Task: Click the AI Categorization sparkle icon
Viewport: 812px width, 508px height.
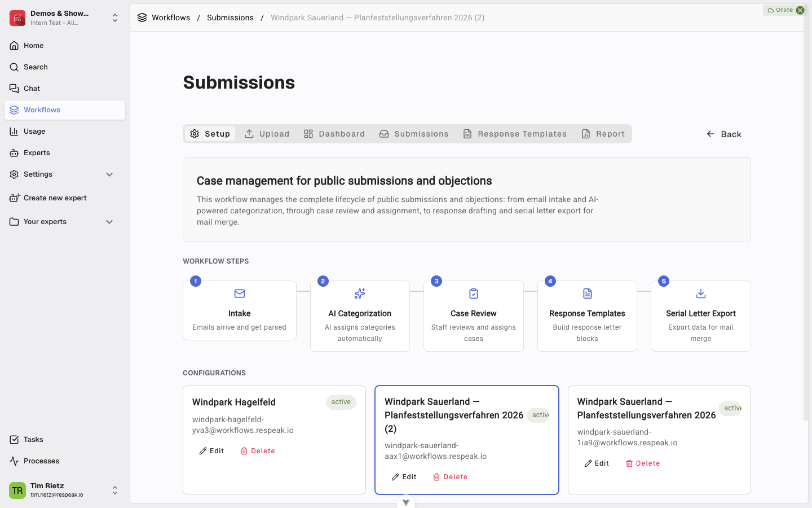Action: 360,294
